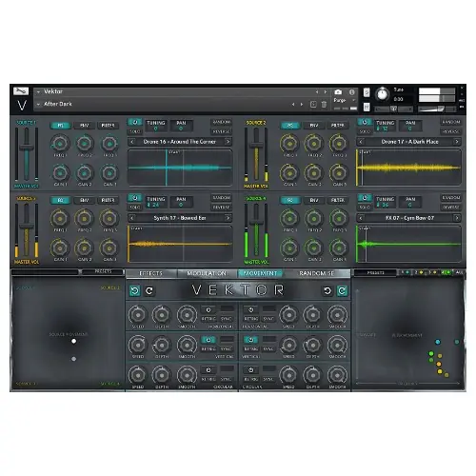
Task: Click the left teal loop-direction icon beside VEKTOR logo
Action: point(135,290)
